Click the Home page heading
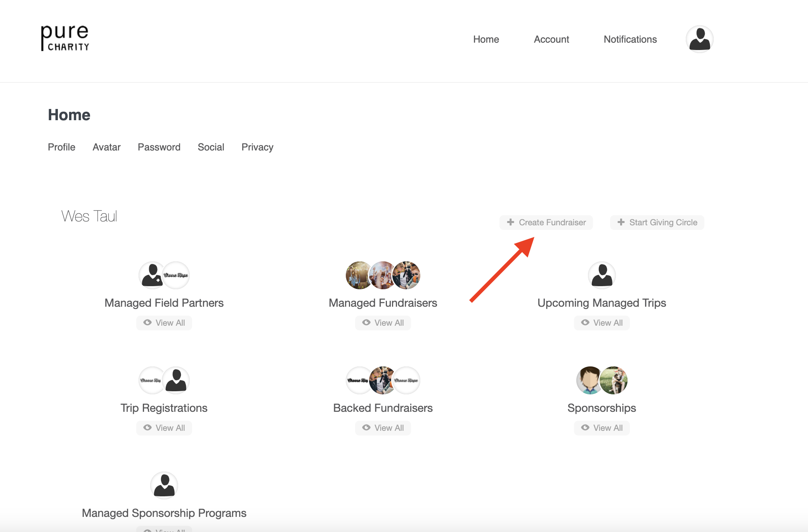The width and height of the screenshot is (808, 532). (69, 115)
